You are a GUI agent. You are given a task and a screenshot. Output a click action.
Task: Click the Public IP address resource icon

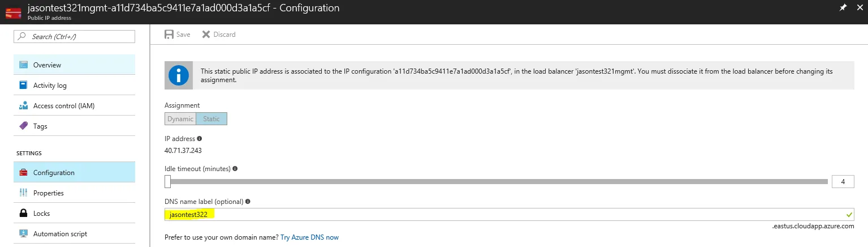(14, 11)
